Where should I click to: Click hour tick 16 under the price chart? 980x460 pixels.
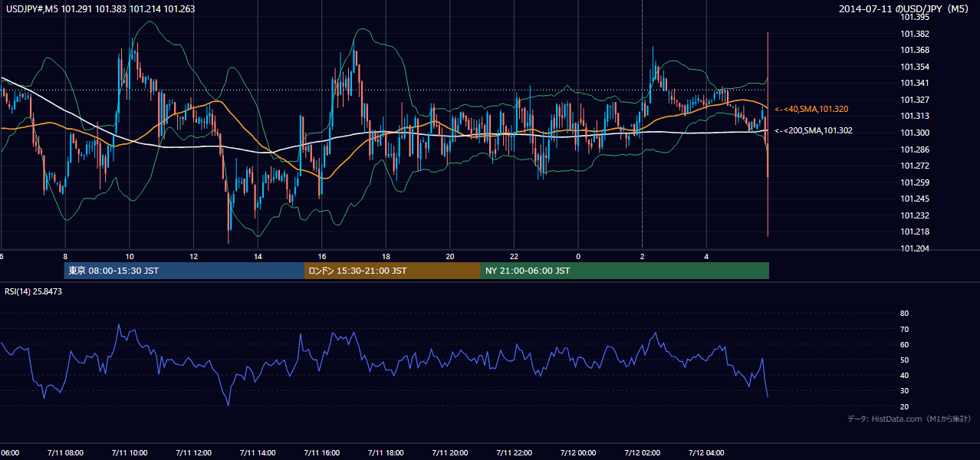[x=322, y=256]
